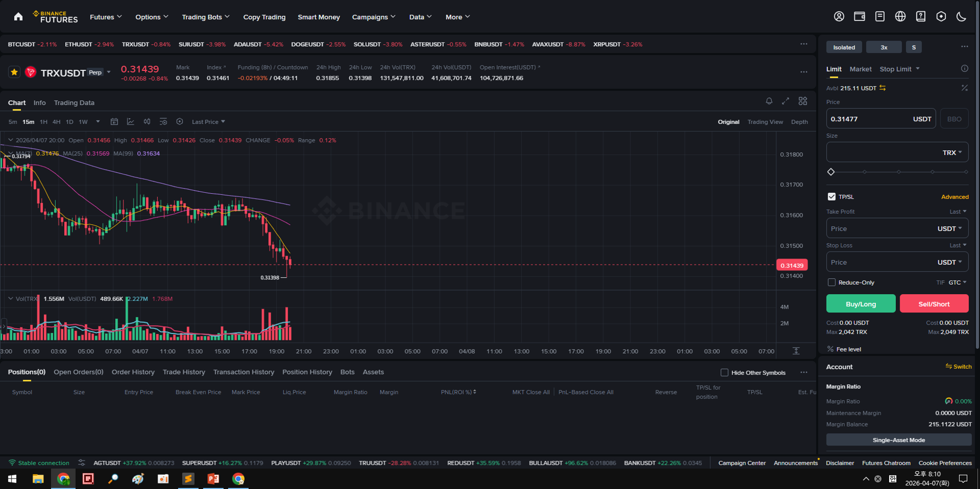
Task: Click the order size slider handle
Action: [831, 172]
